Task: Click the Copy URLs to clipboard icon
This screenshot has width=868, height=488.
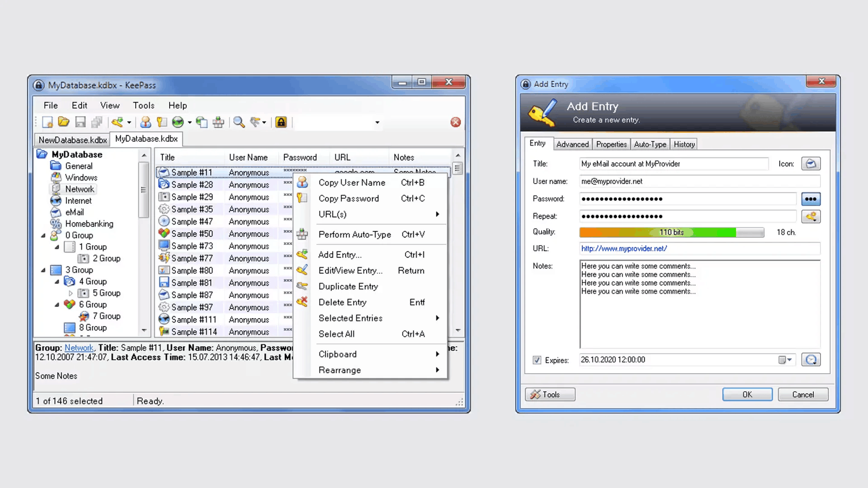Action: (x=202, y=122)
